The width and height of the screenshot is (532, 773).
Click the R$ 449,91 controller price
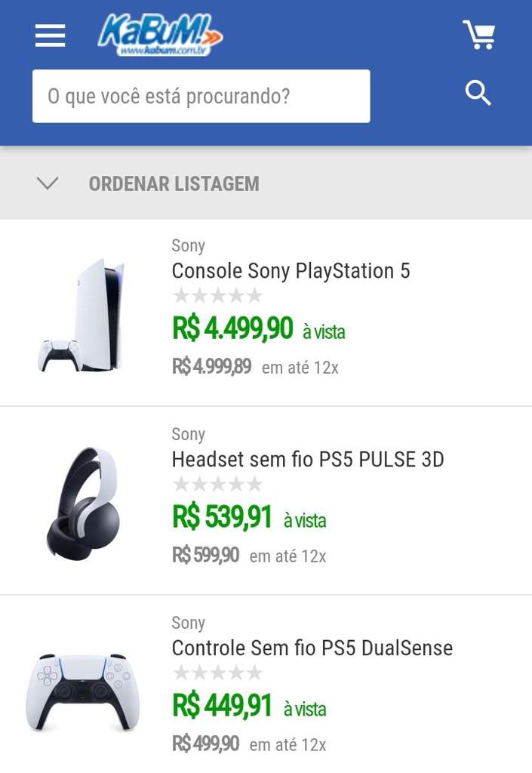click(222, 706)
